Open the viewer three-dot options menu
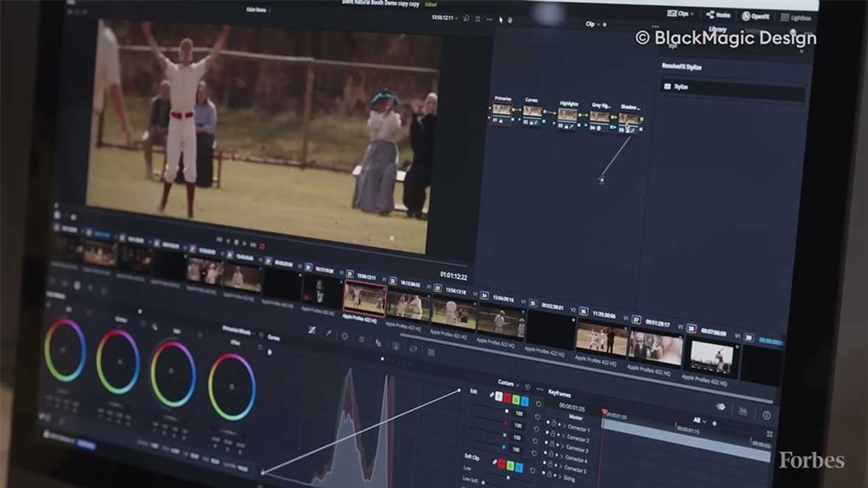868x488 pixels. [x=489, y=20]
